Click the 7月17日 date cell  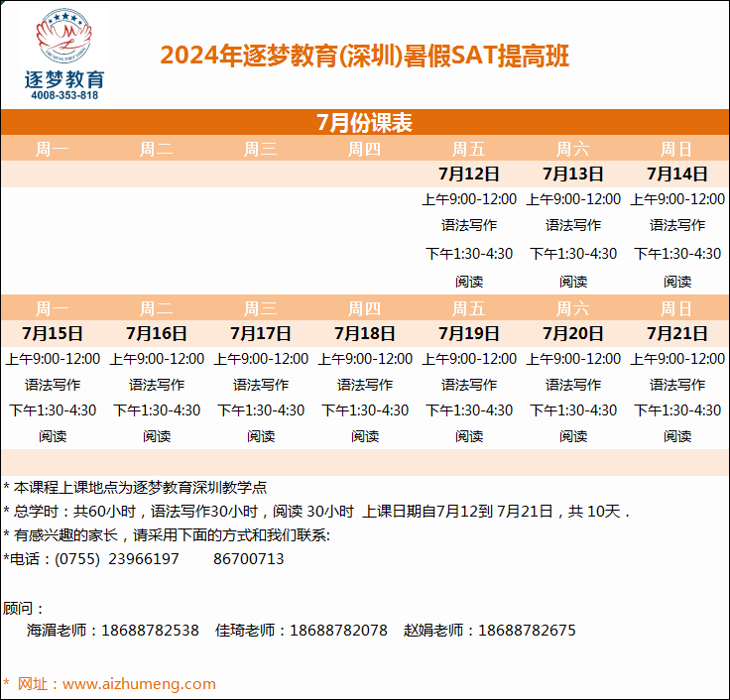(261, 334)
